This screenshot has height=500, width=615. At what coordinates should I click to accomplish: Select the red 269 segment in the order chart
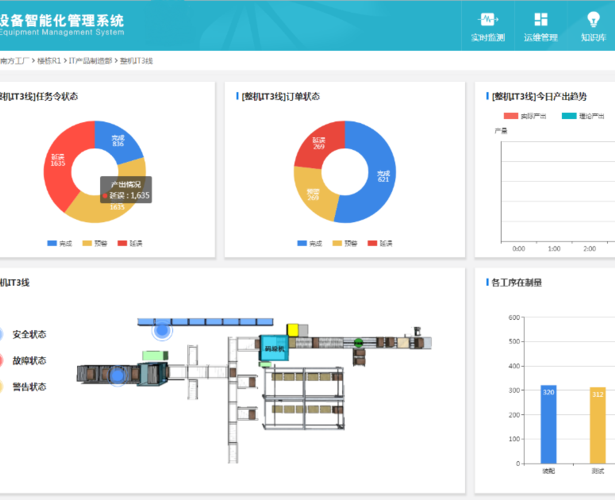coord(318,144)
